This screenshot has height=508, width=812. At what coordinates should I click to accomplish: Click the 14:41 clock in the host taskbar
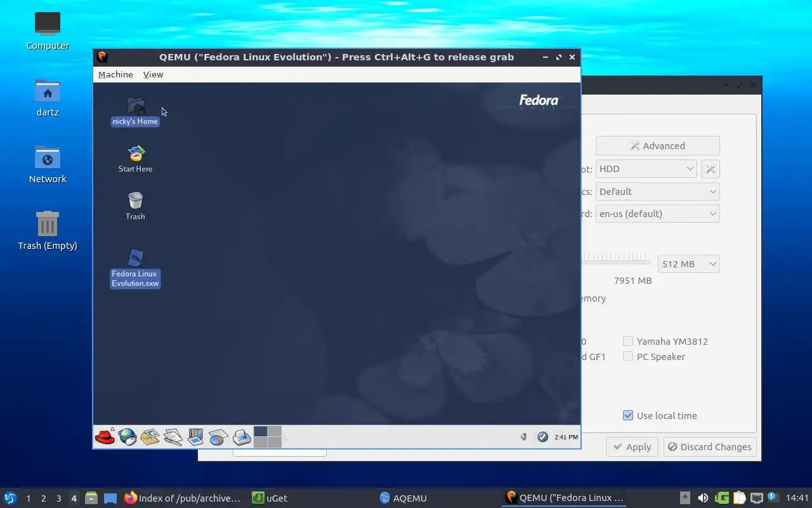pyautogui.click(x=797, y=498)
